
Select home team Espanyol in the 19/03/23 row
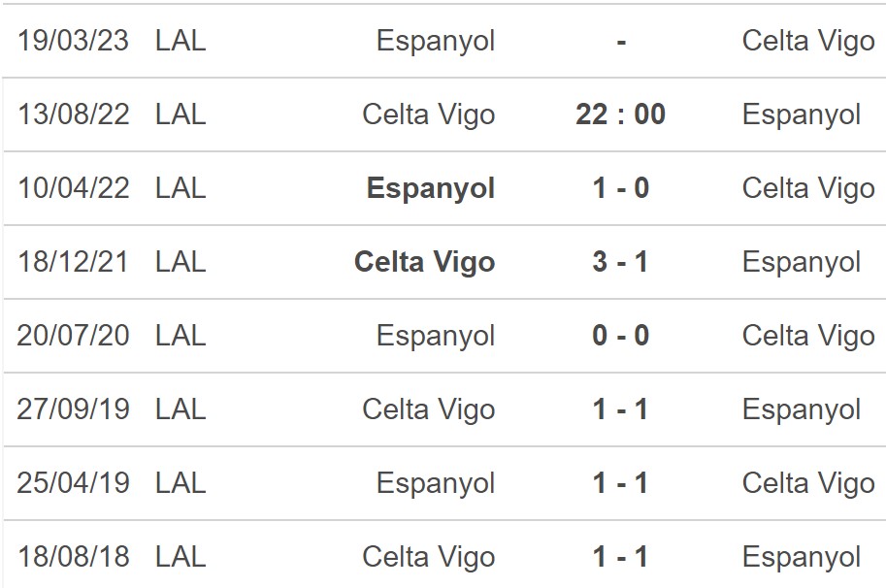click(x=436, y=41)
